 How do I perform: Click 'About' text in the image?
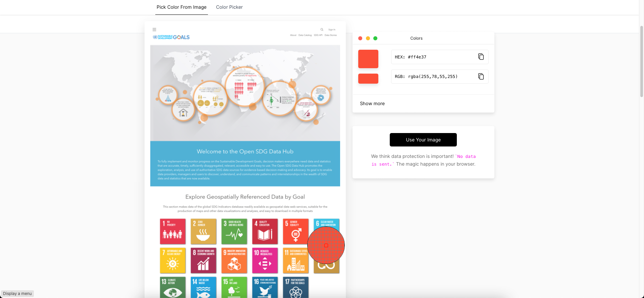point(293,35)
